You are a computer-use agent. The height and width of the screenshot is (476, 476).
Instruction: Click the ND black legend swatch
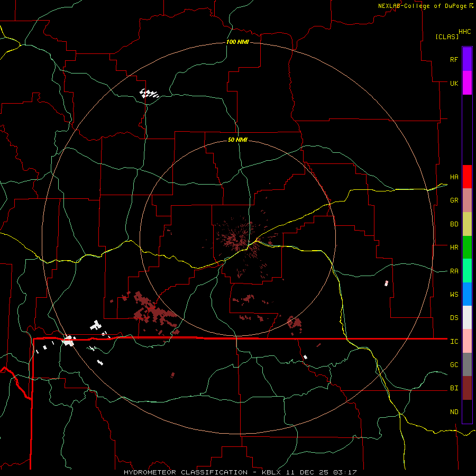tap(467, 411)
